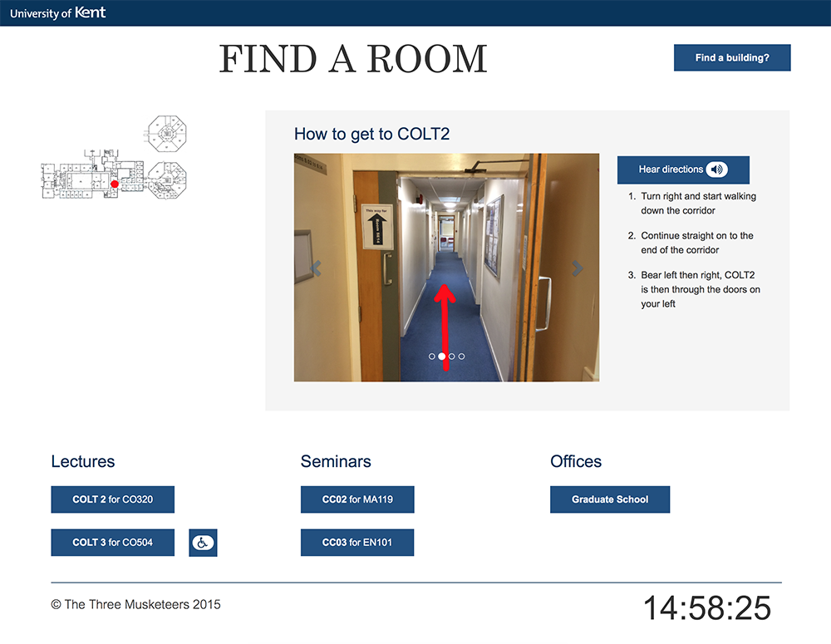Select the first carousel slide dot

(x=432, y=356)
